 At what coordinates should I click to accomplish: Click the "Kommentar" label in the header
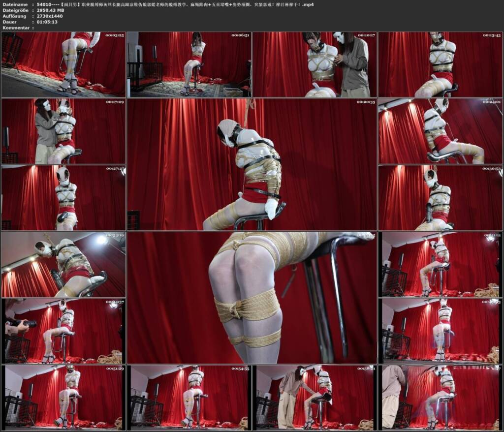(16, 28)
